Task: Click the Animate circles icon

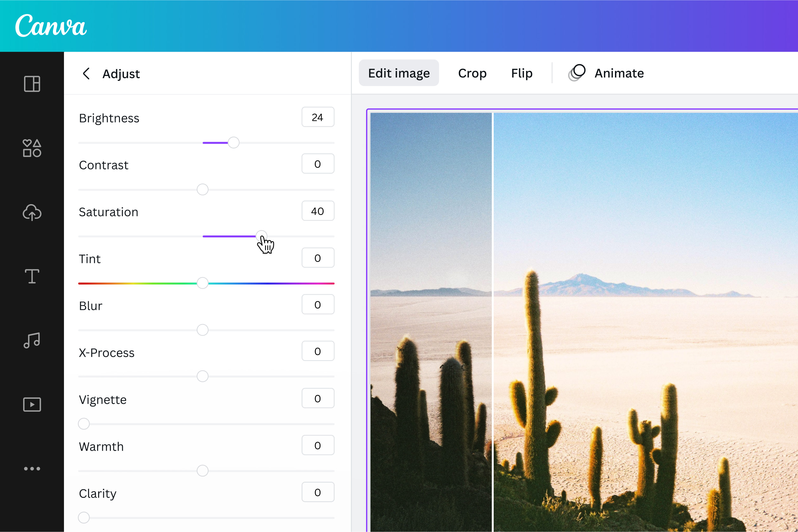Action: coord(577,72)
